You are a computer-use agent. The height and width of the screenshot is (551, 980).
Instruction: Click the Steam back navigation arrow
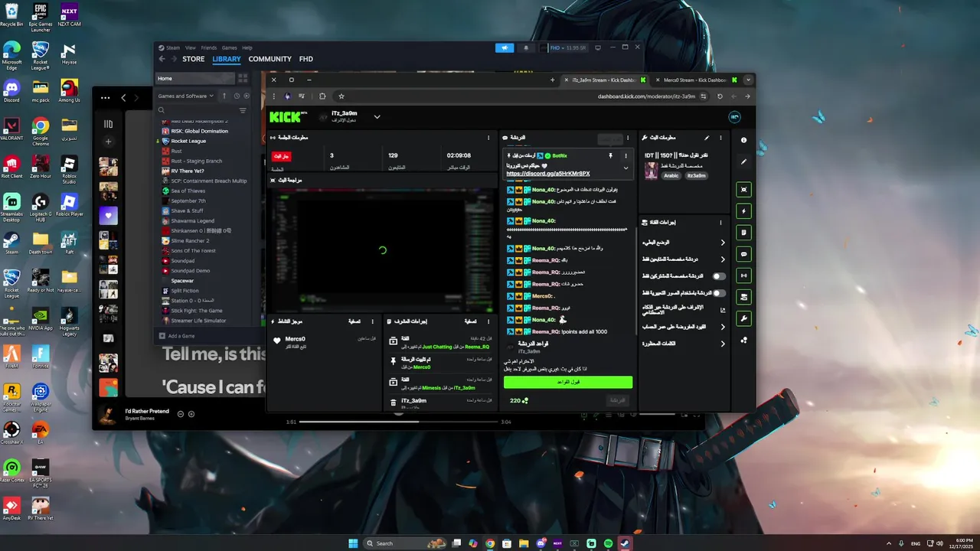tap(162, 59)
